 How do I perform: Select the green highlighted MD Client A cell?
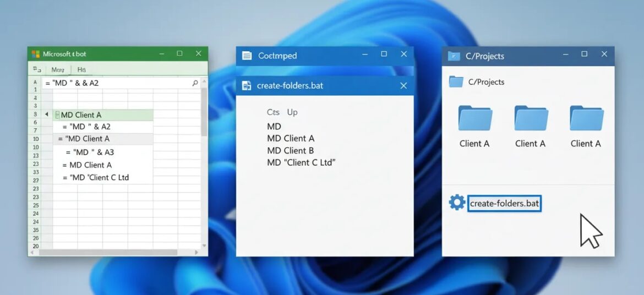click(103, 115)
